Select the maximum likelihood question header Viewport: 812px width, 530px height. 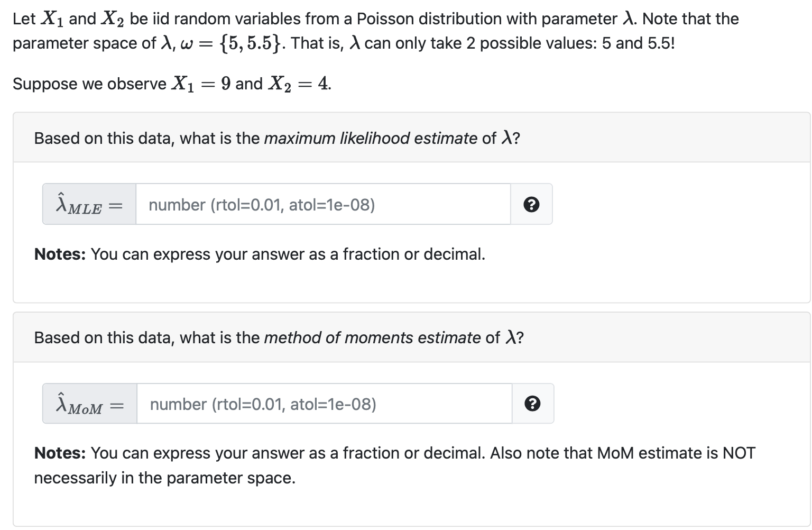coord(411,138)
